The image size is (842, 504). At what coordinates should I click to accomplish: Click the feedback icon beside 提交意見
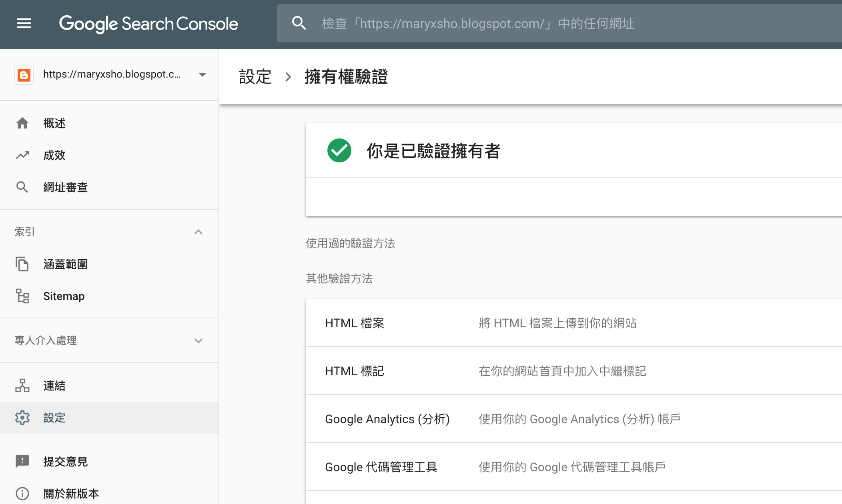[22, 462]
